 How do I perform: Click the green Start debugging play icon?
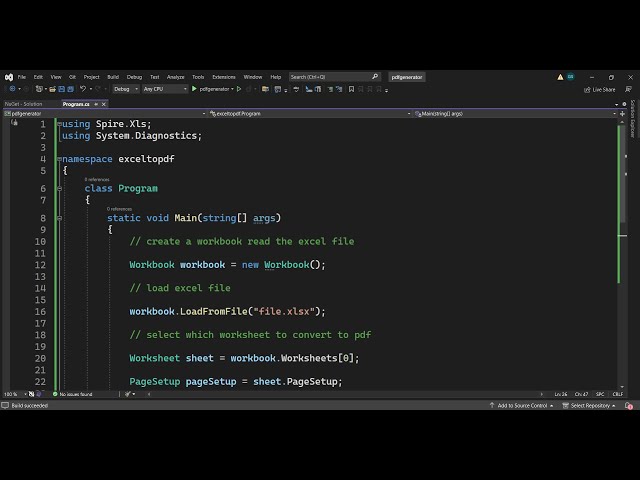pos(194,89)
